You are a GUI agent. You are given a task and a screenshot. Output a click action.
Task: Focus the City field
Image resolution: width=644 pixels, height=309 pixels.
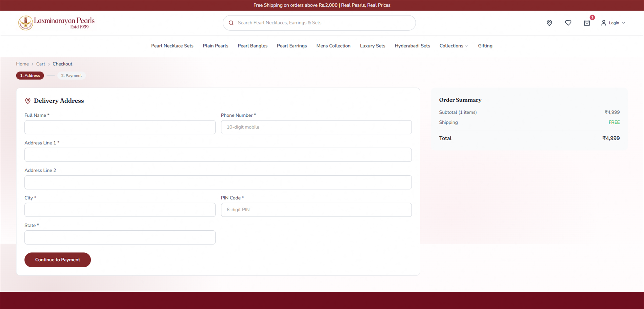coord(120,210)
